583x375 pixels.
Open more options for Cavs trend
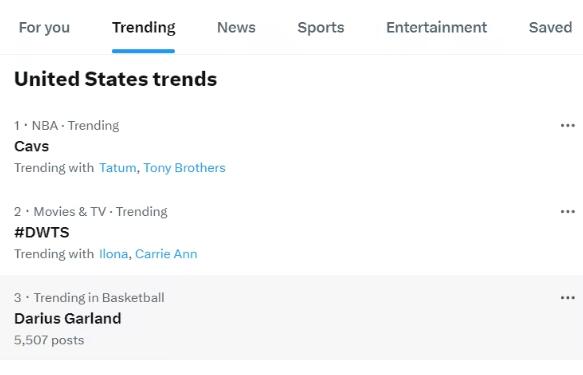[567, 126]
